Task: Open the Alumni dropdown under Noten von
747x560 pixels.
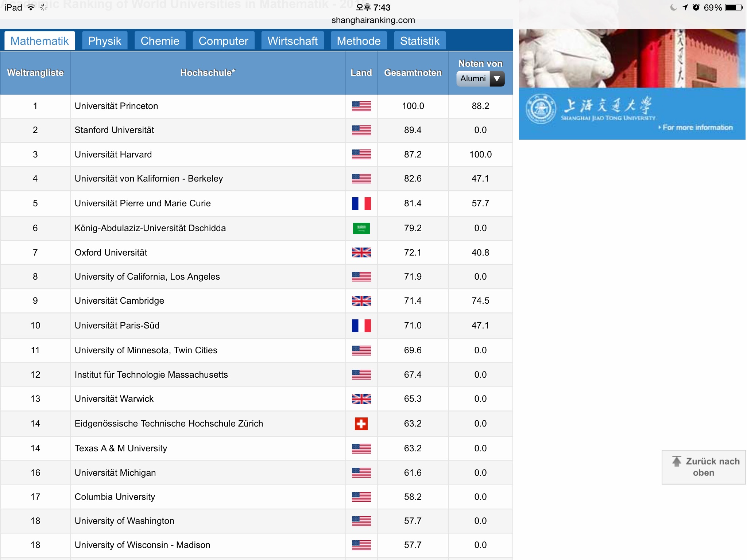Action: pos(473,79)
